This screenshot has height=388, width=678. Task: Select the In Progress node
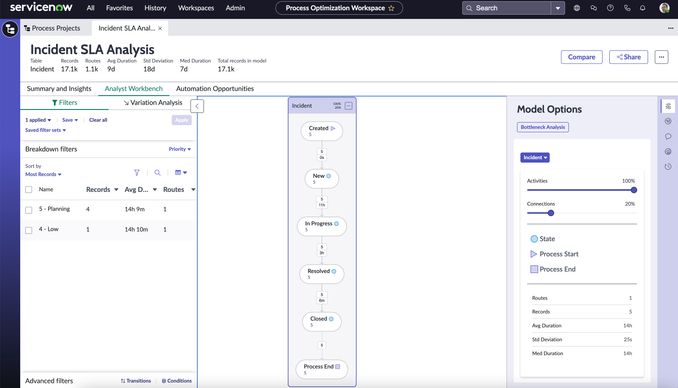[322, 226]
